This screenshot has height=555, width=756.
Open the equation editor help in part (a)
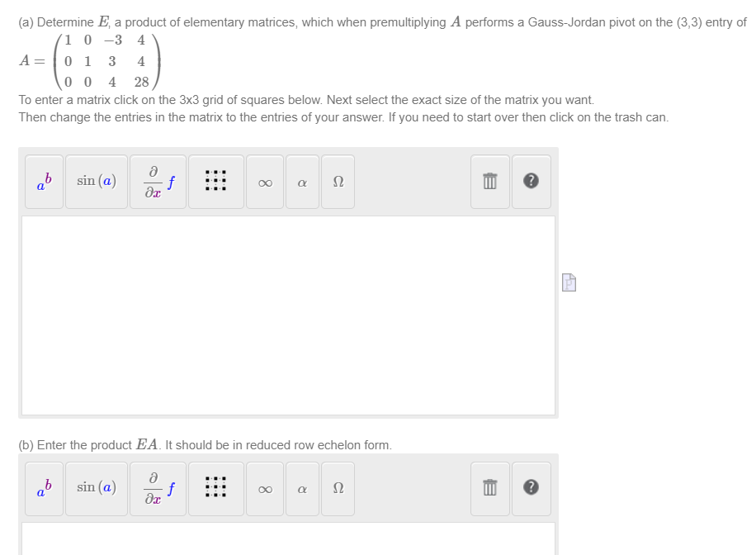531,182
